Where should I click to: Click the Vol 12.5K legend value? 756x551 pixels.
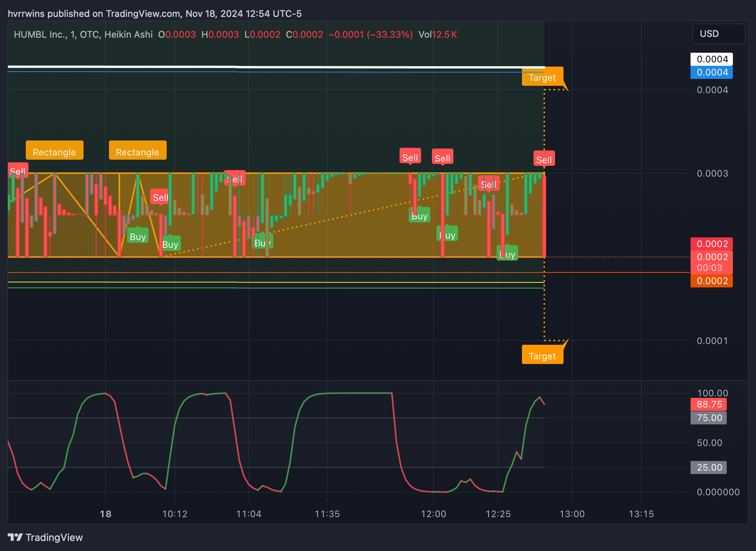tap(438, 35)
